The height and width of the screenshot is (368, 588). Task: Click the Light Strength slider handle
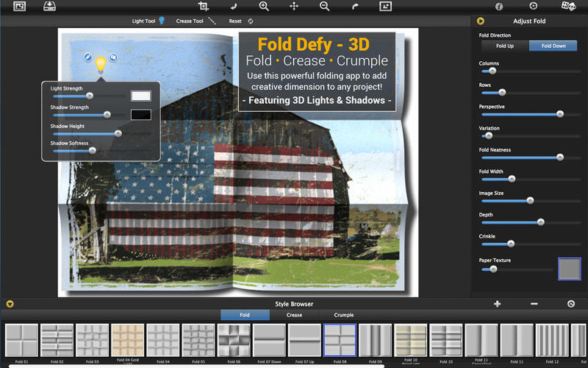90,96
